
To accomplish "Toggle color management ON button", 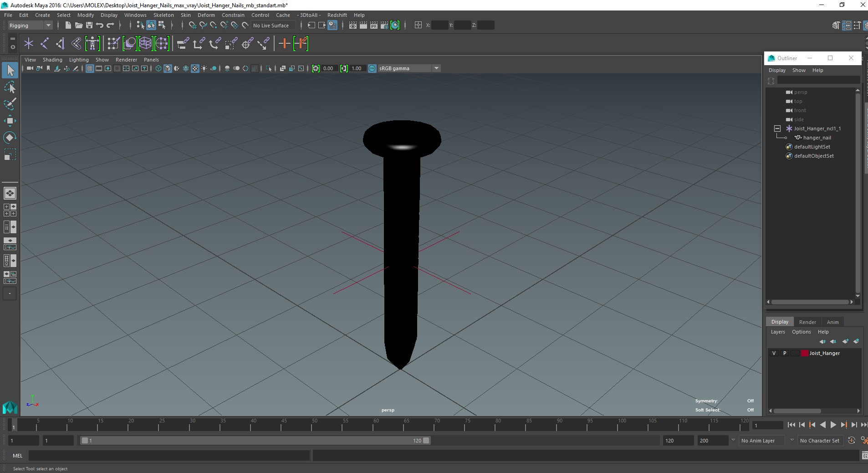I will pyautogui.click(x=372, y=68).
